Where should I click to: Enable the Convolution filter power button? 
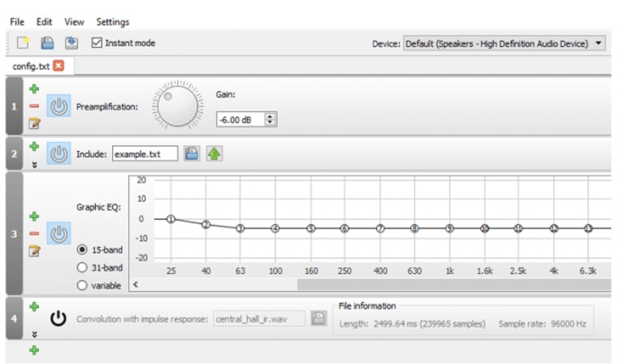click(58, 318)
